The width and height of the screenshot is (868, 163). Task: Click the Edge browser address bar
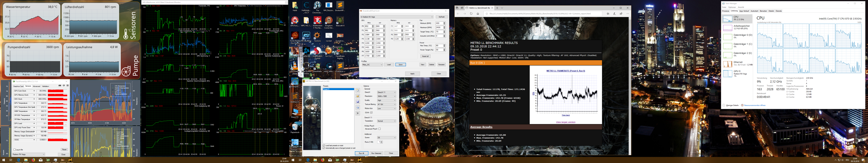click(x=543, y=14)
